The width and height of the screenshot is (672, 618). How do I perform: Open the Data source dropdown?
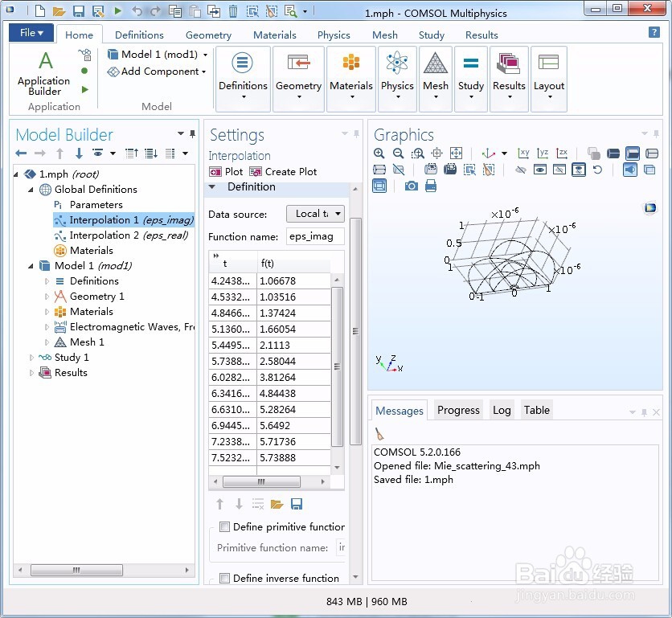click(315, 214)
